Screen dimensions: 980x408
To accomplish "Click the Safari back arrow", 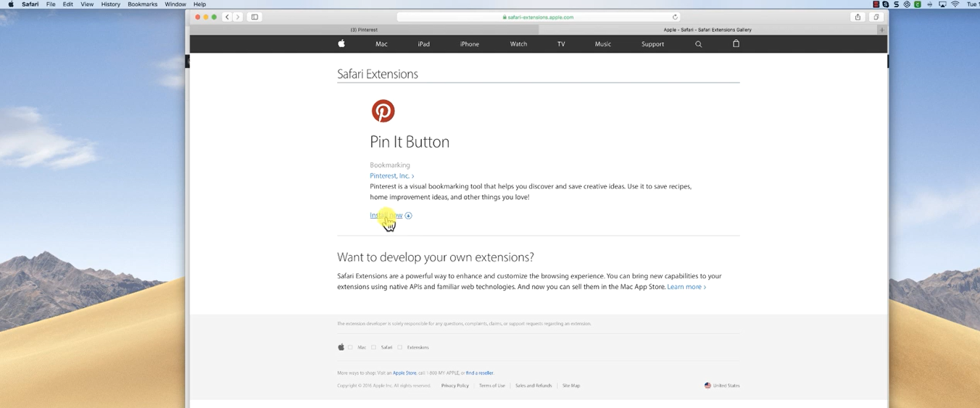I will click(x=227, y=17).
